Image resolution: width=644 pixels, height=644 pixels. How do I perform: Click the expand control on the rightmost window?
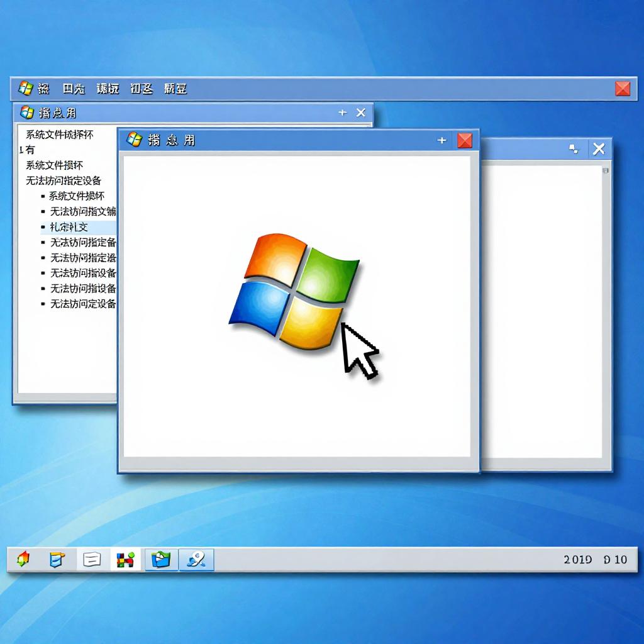(x=573, y=148)
